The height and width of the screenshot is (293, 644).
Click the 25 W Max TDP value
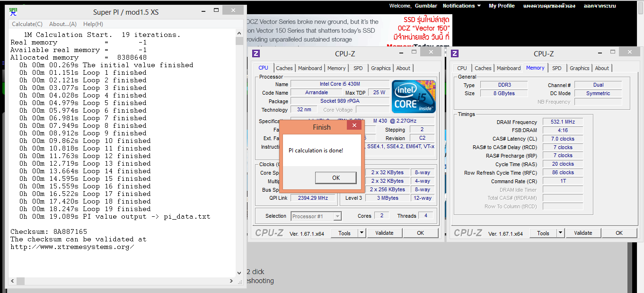pos(379,93)
